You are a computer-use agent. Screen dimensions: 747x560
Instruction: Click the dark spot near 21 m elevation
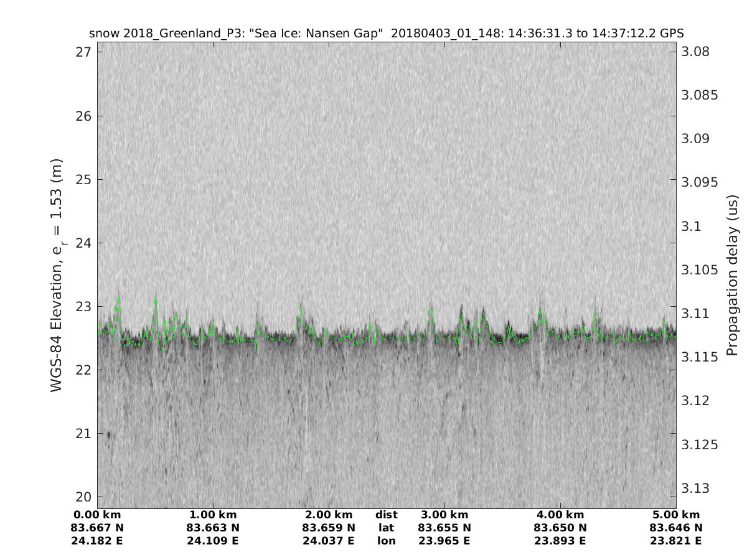108,435
